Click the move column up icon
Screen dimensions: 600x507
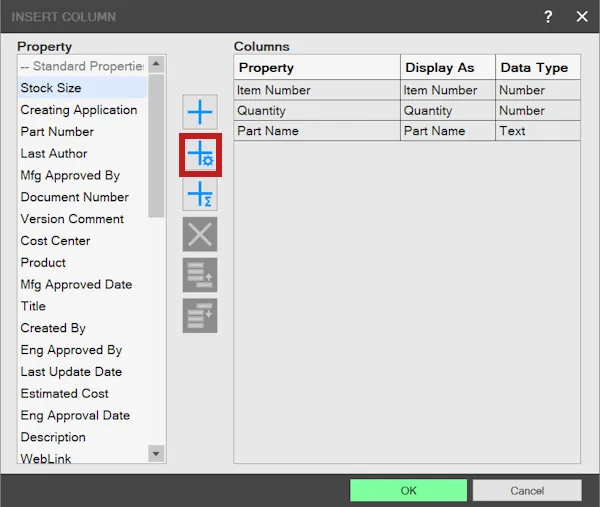click(x=200, y=275)
